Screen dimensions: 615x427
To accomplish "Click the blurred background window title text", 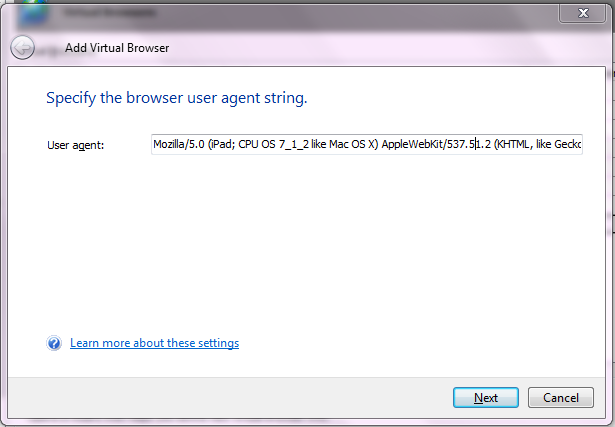I will point(110,13).
